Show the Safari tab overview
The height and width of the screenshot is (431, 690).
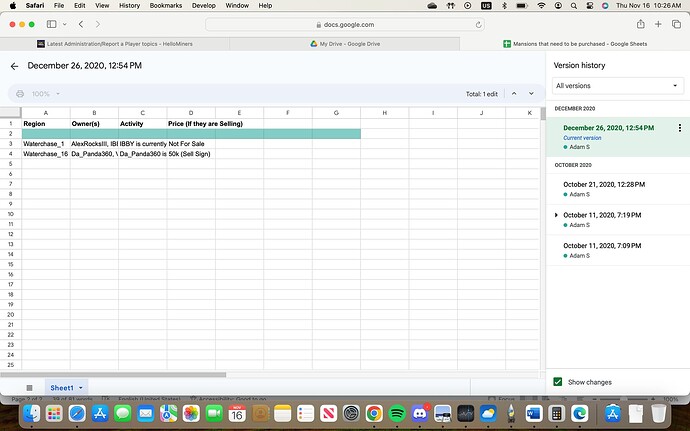tap(676, 24)
